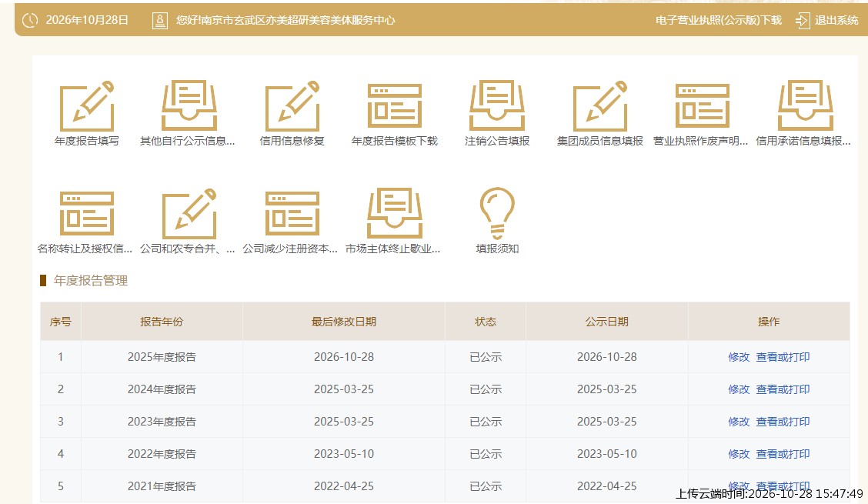Open 营业执照作废声明 icon
Viewport: 868px width, 504px height.
(x=703, y=105)
